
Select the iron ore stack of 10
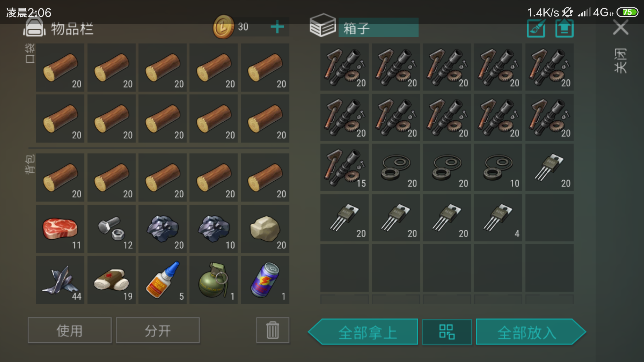214,229
